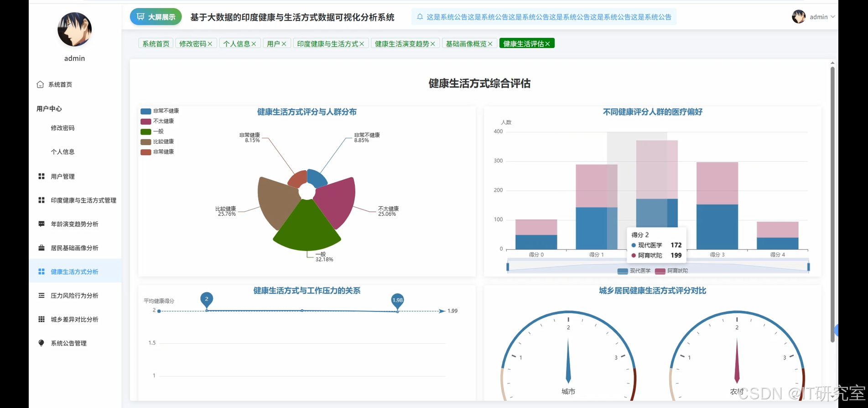Image resolution: width=868 pixels, height=408 pixels.
Task: Close the 个人信息 tab
Action: coord(254,44)
